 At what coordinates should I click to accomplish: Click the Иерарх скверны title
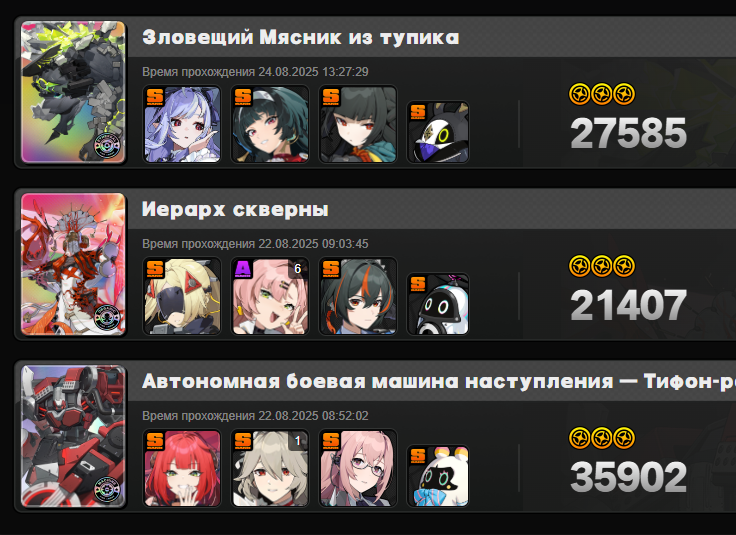click(x=235, y=209)
